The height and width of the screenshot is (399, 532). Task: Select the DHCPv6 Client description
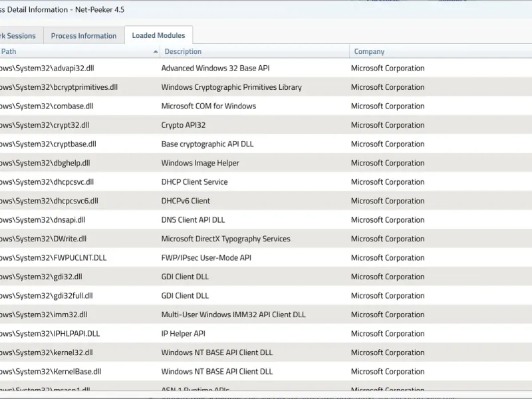186,201
